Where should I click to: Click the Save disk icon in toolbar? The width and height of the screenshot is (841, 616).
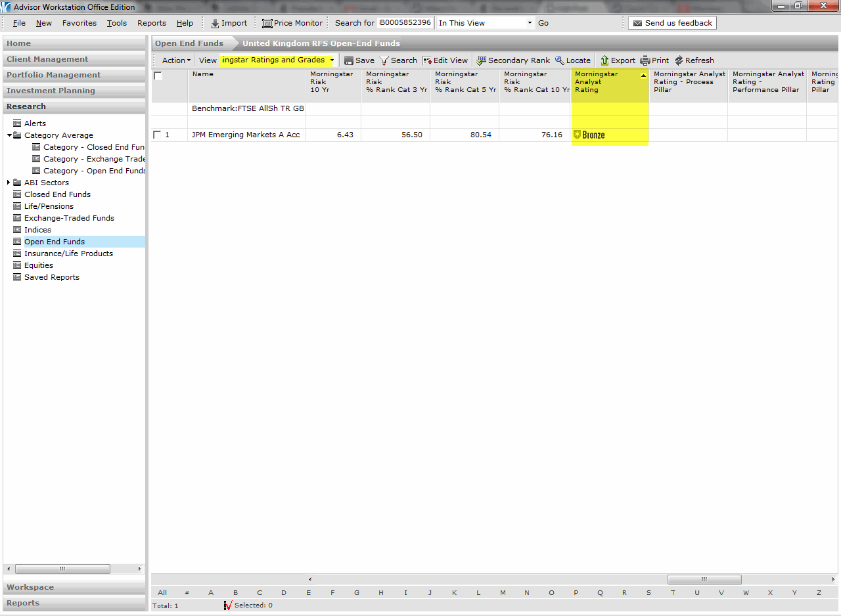pos(350,60)
